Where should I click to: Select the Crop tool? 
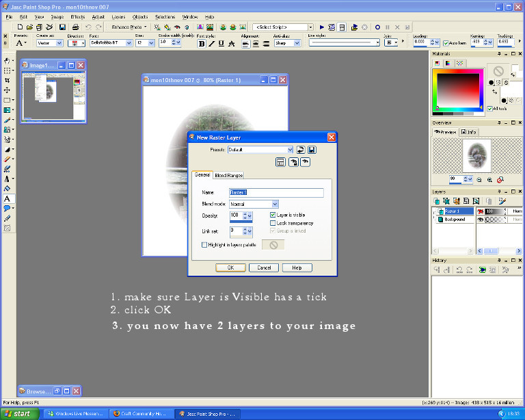[7, 81]
